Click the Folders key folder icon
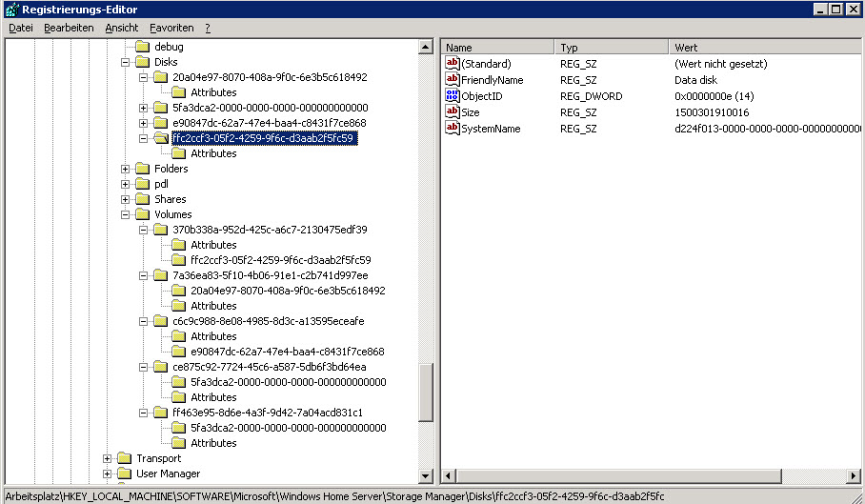Image resolution: width=865 pixels, height=504 pixels. coord(142,169)
